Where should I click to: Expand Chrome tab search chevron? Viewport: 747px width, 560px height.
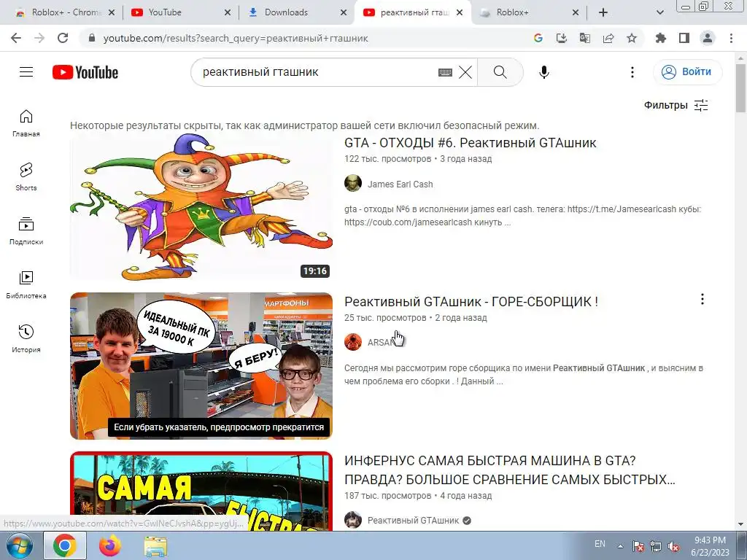click(x=659, y=12)
